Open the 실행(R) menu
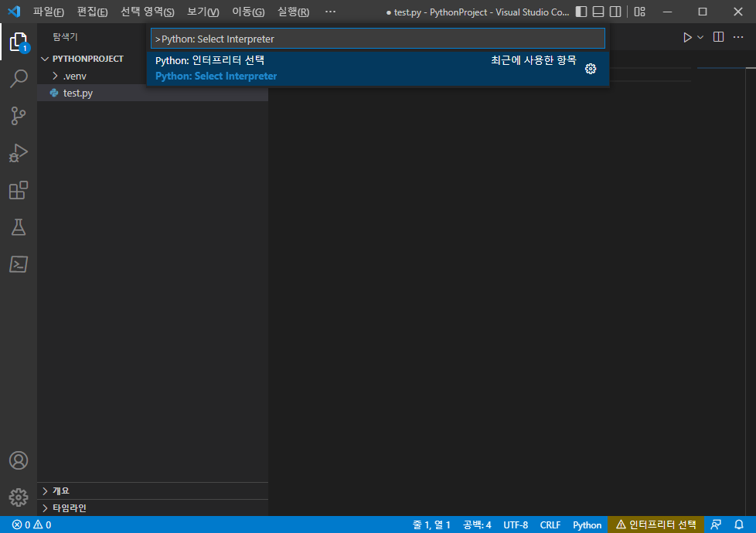This screenshot has height=533, width=756. (x=293, y=12)
